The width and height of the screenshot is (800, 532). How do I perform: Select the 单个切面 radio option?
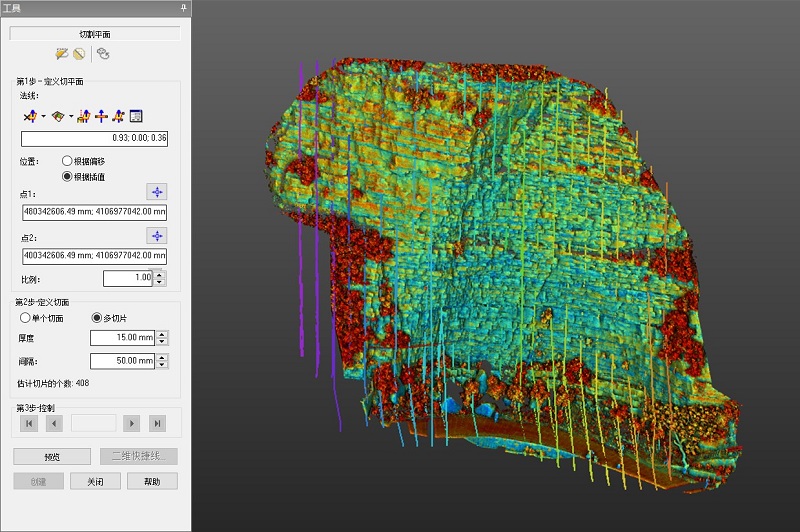pyautogui.click(x=25, y=318)
